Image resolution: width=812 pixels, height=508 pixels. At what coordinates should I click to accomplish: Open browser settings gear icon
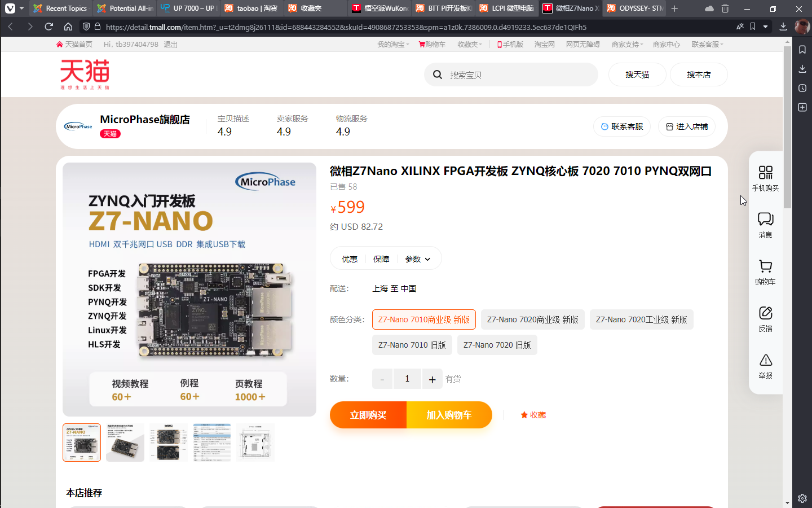[x=802, y=498]
